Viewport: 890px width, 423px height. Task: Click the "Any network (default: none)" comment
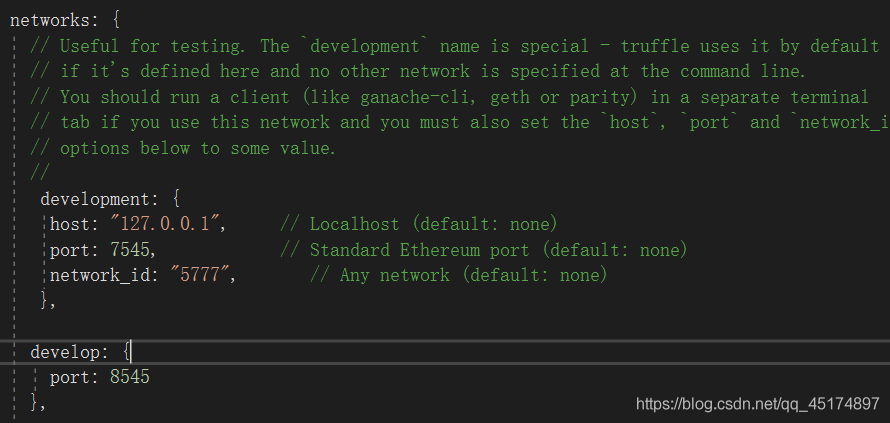459,275
